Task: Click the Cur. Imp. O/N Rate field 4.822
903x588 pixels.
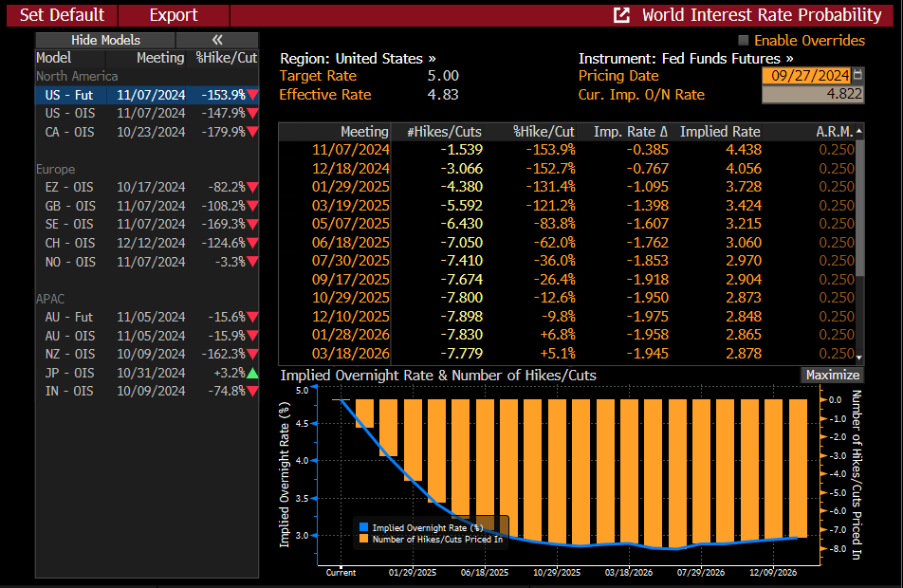Action: 813,94
